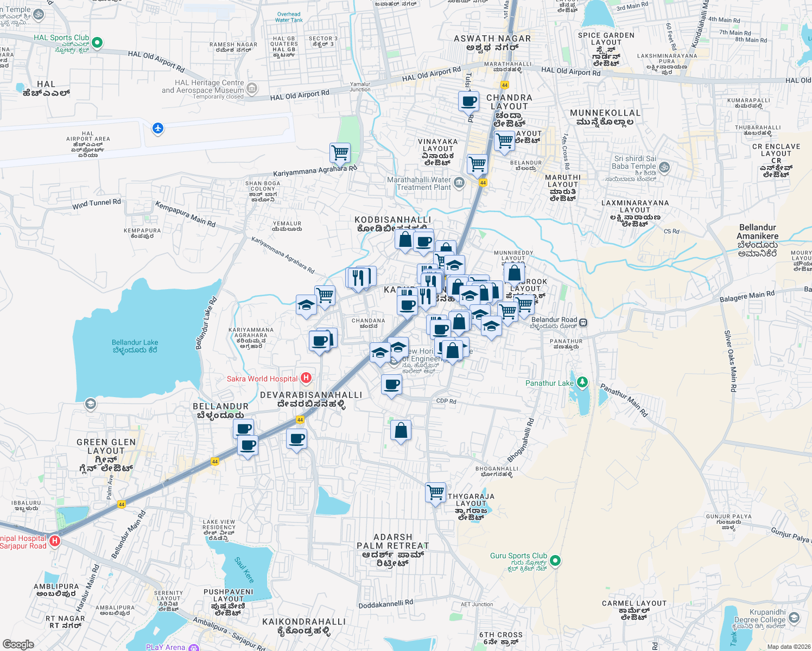The height and width of the screenshot is (651, 812).
Task: Select the Panathur Lake green marker
Action: click(x=582, y=382)
